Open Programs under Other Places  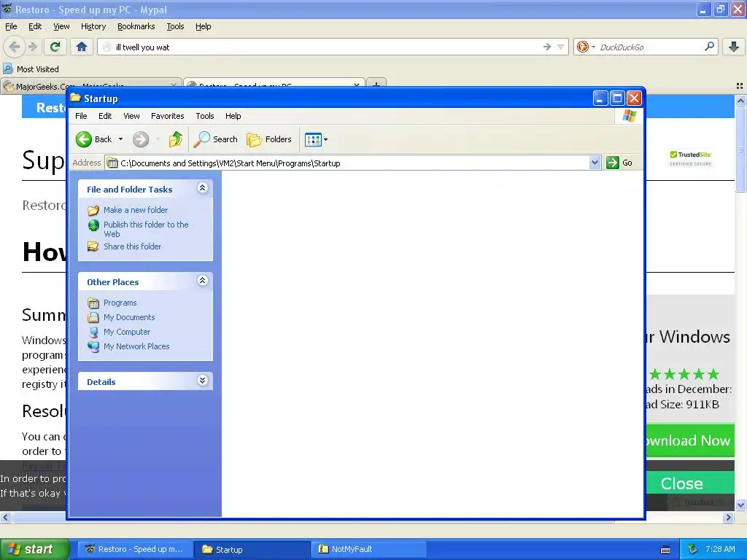click(x=120, y=303)
